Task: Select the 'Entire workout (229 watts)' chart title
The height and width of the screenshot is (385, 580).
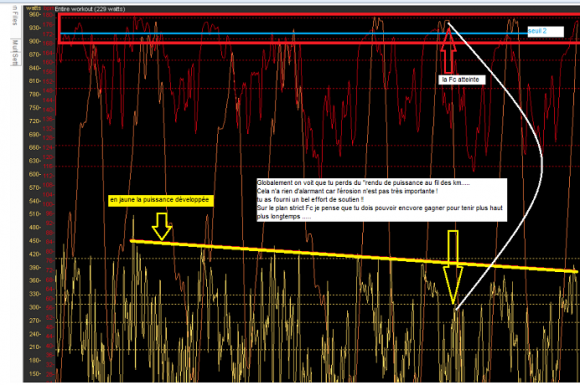Action: point(90,9)
